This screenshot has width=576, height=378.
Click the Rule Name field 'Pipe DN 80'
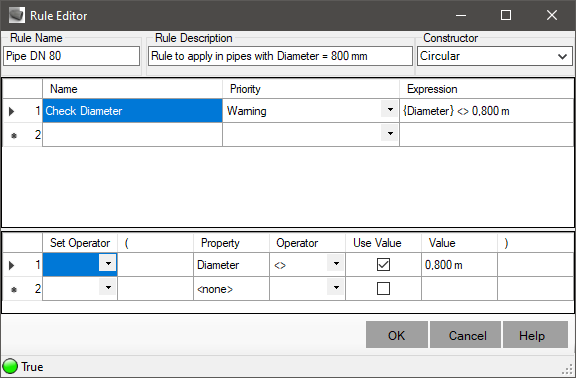point(71,56)
